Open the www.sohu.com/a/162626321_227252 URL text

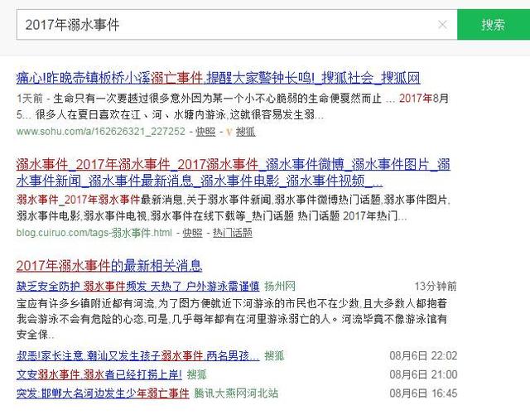click(x=101, y=131)
